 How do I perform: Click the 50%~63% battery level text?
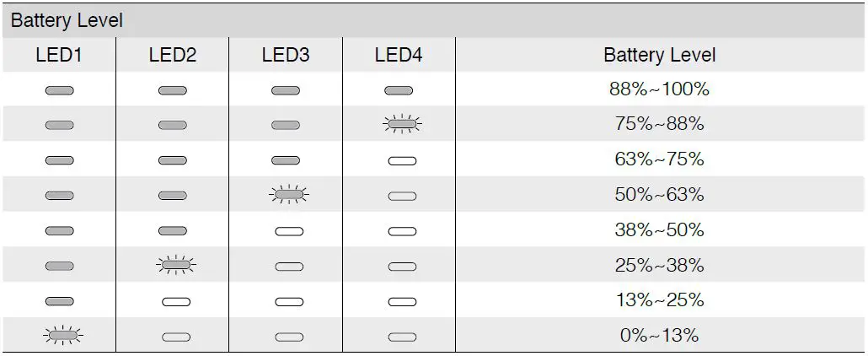coord(659,195)
